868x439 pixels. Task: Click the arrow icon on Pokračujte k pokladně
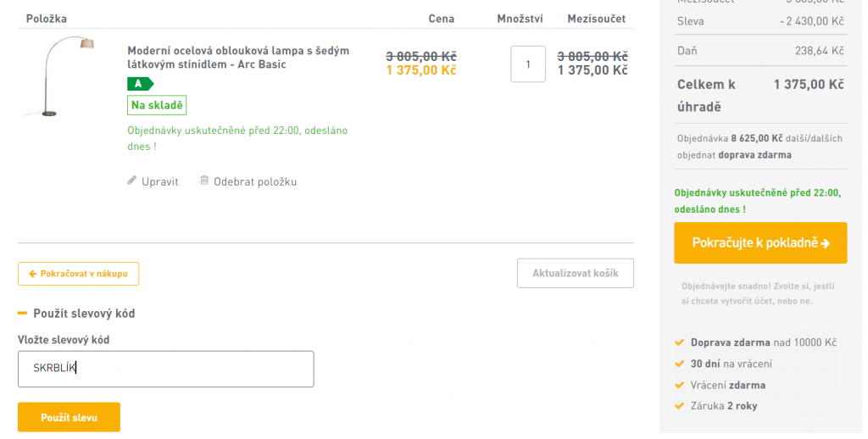[826, 243]
